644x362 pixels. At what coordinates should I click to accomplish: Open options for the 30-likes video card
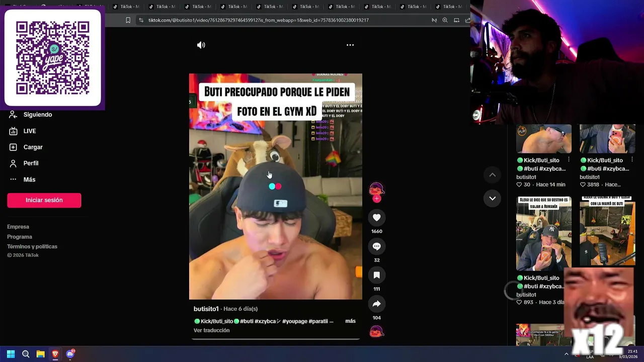(x=569, y=160)
